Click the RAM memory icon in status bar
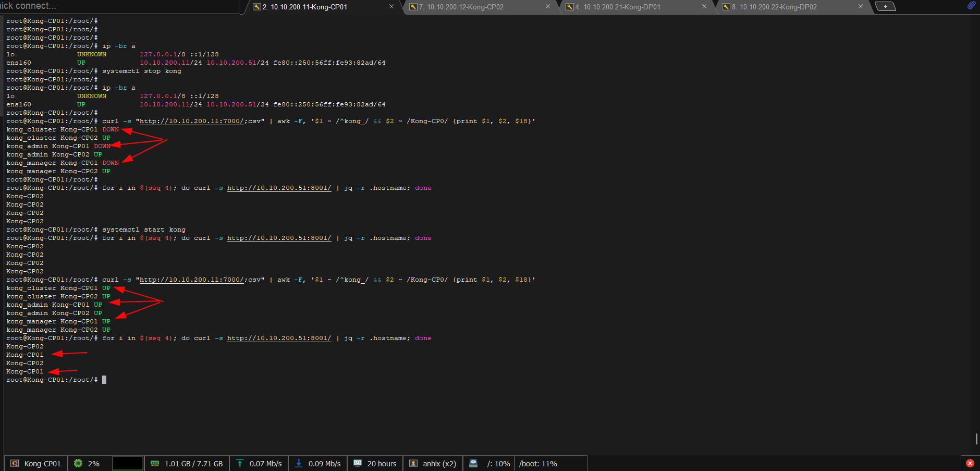 155,463
